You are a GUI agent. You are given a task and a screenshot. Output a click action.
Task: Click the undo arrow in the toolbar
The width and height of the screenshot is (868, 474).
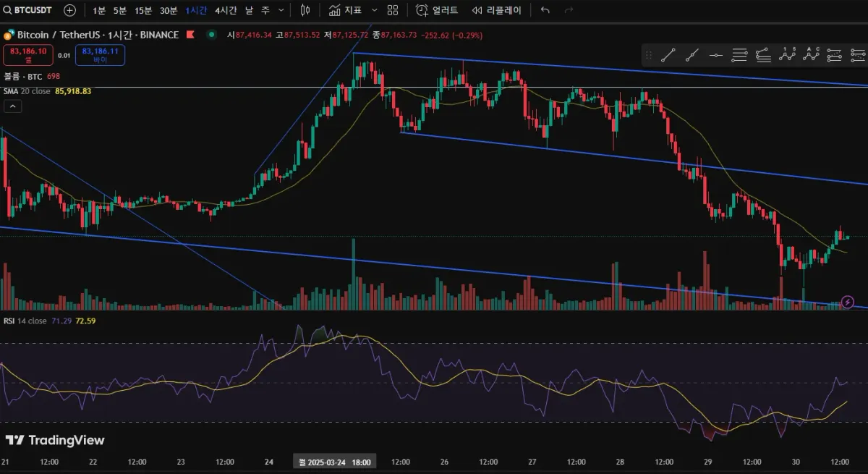pyautogui.click(x=545, y=10)
